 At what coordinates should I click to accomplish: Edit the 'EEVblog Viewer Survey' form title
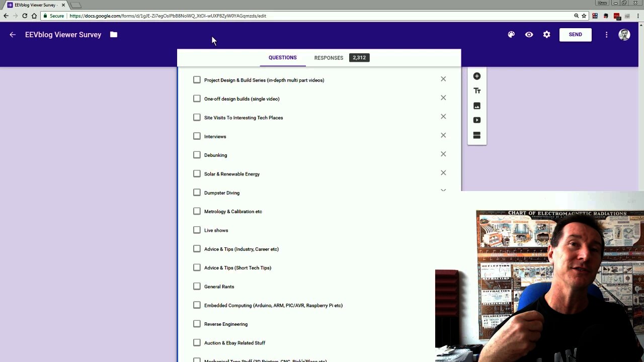(63, 35)
